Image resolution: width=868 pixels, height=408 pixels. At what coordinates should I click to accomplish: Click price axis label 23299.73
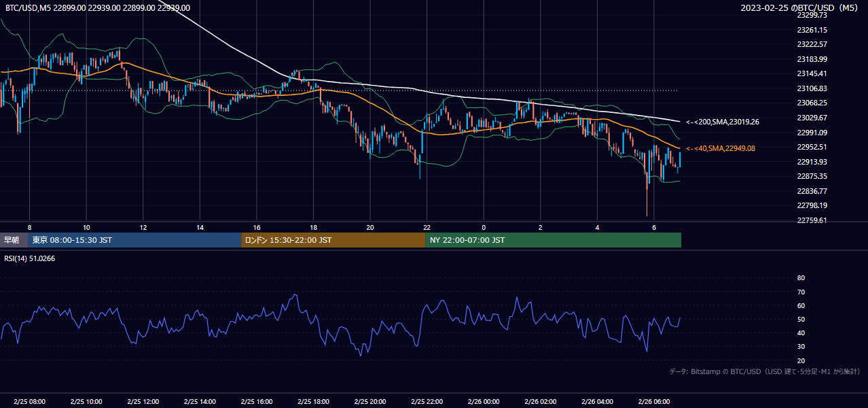point(812,15)
